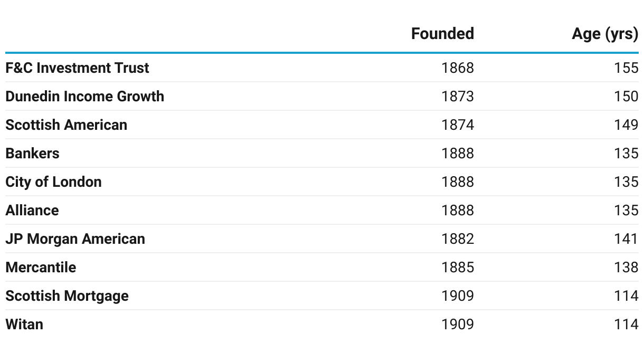The image size is (644, 343).
Task: Select the F&C Investment Trust row name
Action: tap(77, 68)
